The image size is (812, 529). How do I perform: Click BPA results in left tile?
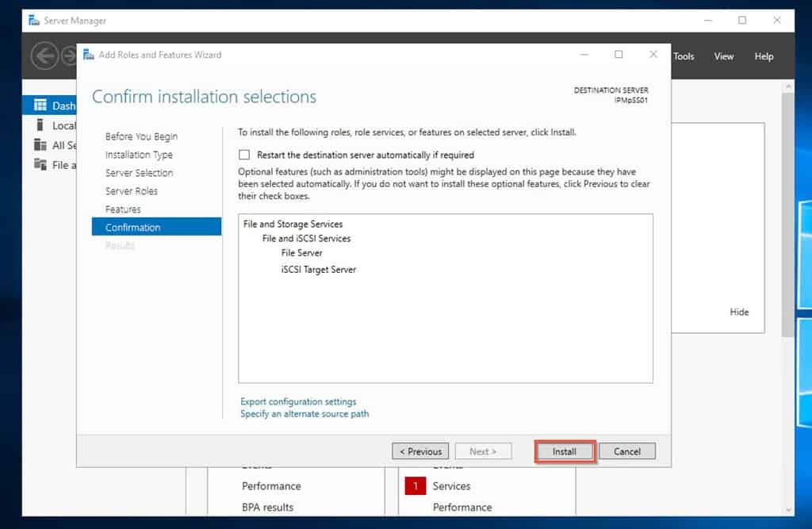click(267, 508)
